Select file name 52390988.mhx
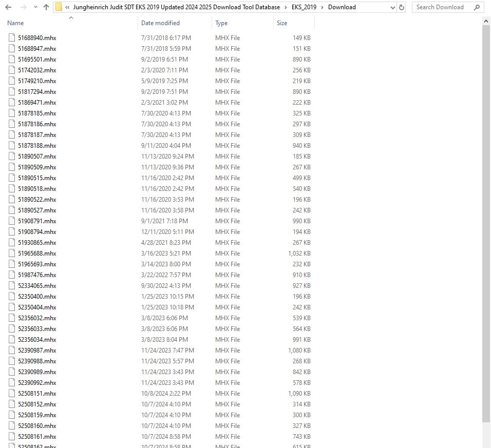The height and width of the screenshot is (448, 491). [37, 361]
